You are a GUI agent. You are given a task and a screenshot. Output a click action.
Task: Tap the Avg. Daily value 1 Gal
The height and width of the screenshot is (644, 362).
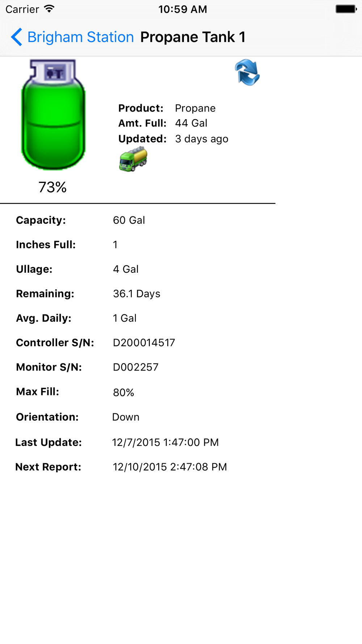[125, 318]
